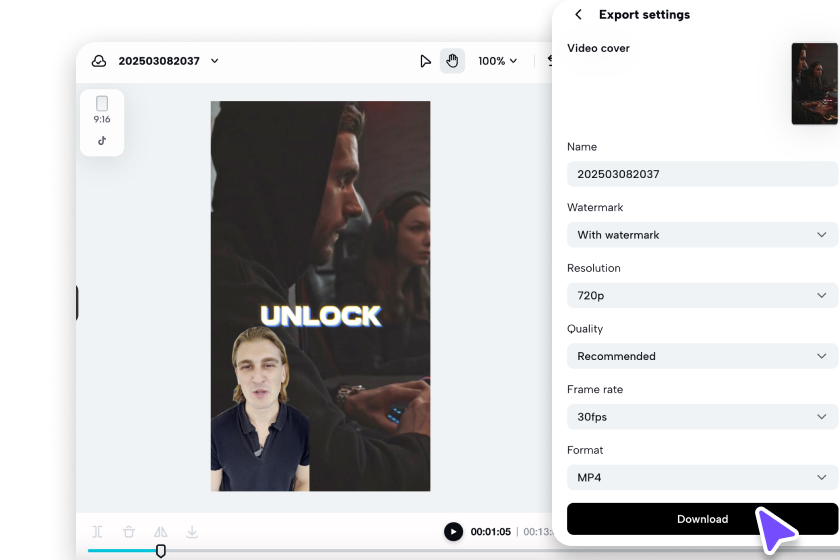Click the Download button

[702, 519]
